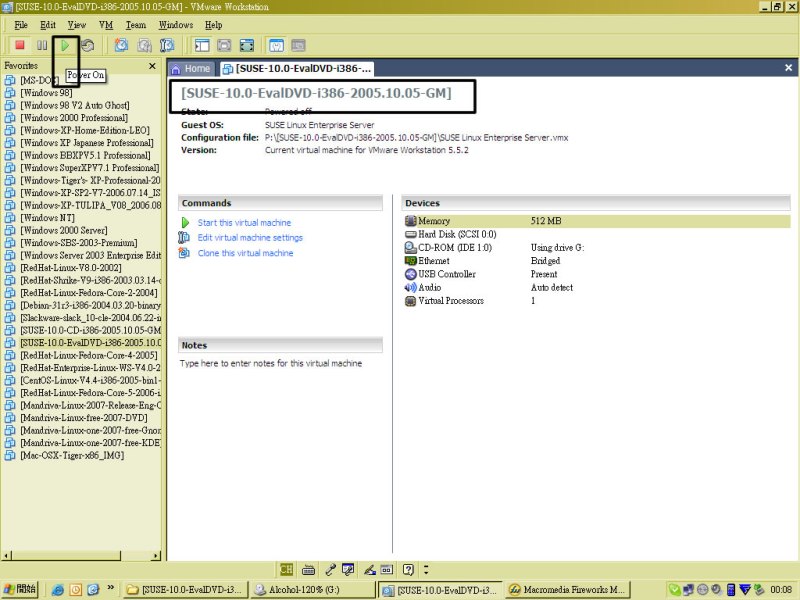Open the VM menu

point(106,25)
